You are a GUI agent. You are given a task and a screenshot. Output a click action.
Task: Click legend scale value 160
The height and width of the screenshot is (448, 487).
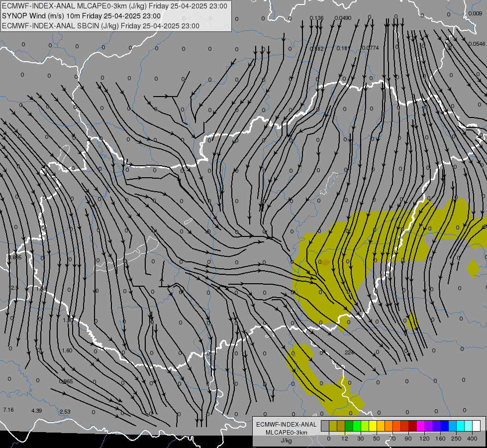(440, 439)
